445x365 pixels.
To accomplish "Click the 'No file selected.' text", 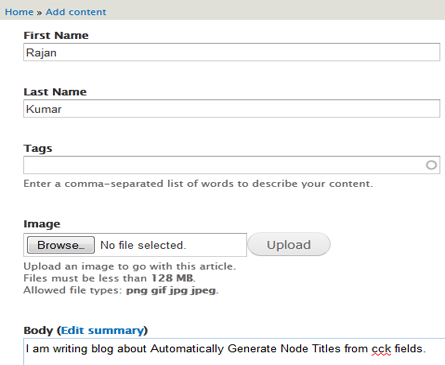I will (x=143, y=245).
